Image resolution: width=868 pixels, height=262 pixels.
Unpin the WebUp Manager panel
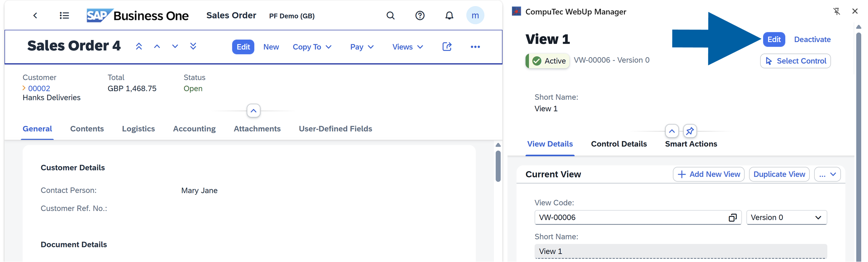coord(837,11)
